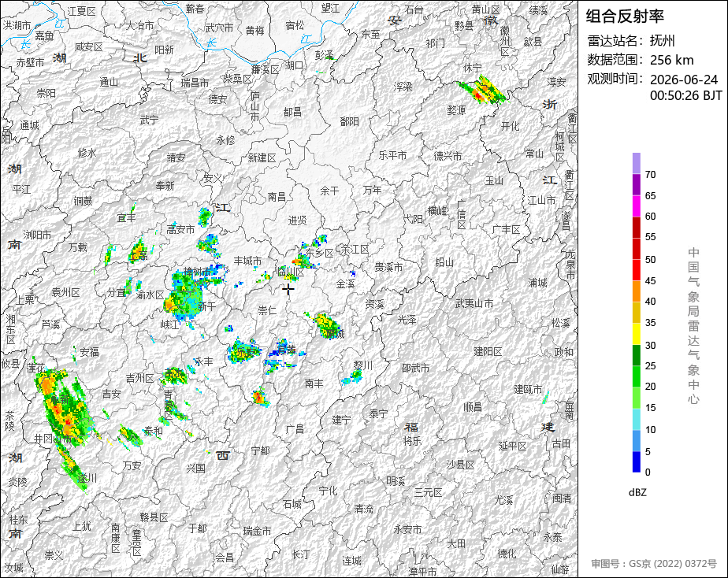
Task: Click the 鄱阳 county label
Action: click(x=349, y=121)
